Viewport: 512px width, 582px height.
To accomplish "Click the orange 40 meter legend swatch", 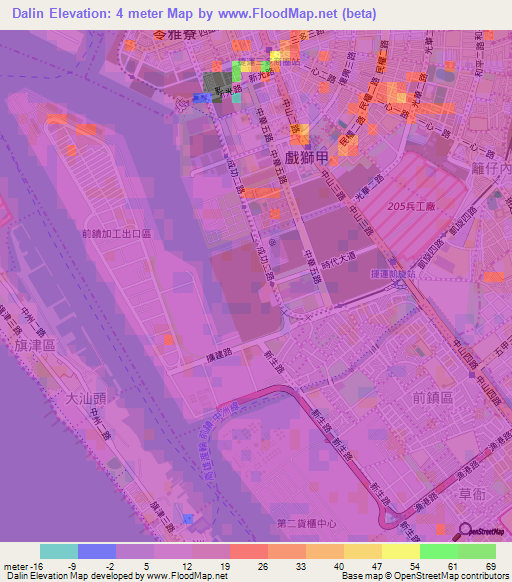I will pyautogui.click(x=325, y=551).
